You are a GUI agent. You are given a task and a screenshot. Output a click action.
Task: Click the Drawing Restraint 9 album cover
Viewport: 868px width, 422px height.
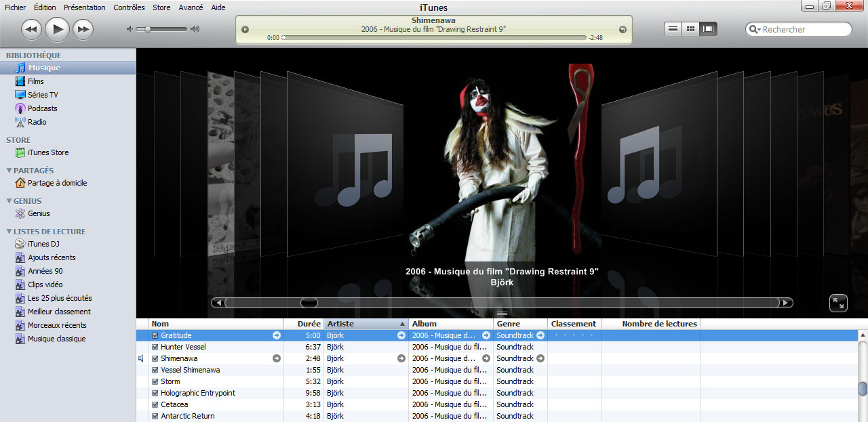[502, 161]
